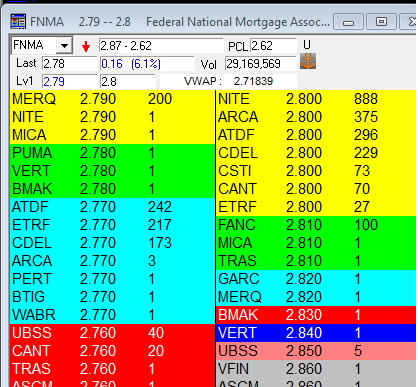The height and width of the screenshot is (387, 418).
Task: Click the Level 2 window icon in title bar
Action: click(18, 22)
